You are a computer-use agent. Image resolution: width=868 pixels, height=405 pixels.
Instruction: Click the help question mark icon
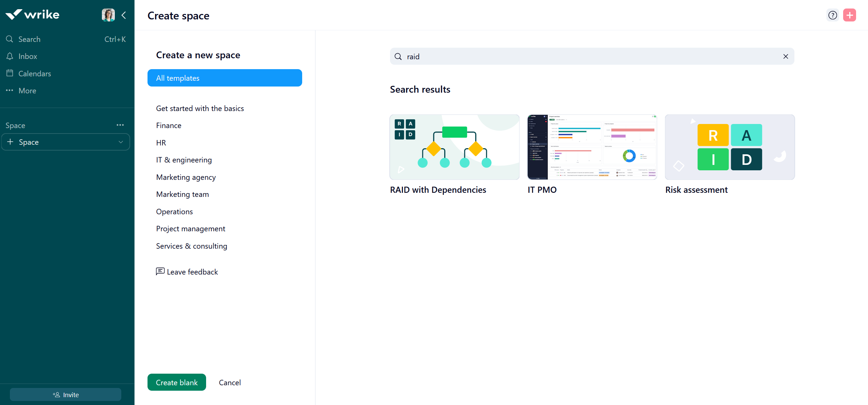tap(833, 15)
